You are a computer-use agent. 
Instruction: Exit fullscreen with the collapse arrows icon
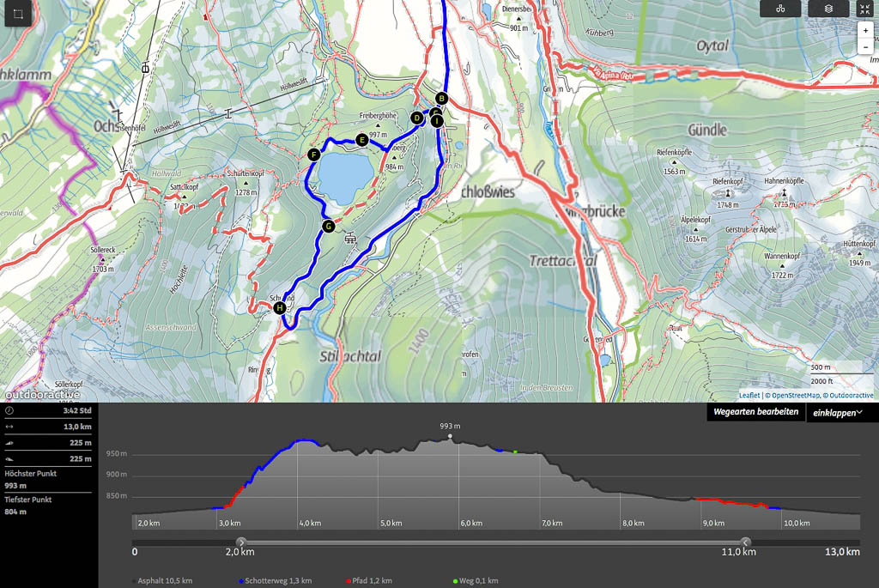864,9
